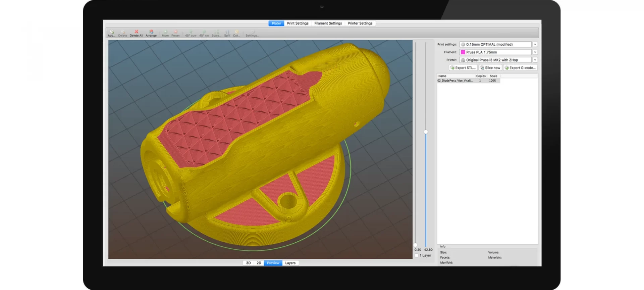
Task: Click the gear icon in Print settings field
Action: point(463,44)
